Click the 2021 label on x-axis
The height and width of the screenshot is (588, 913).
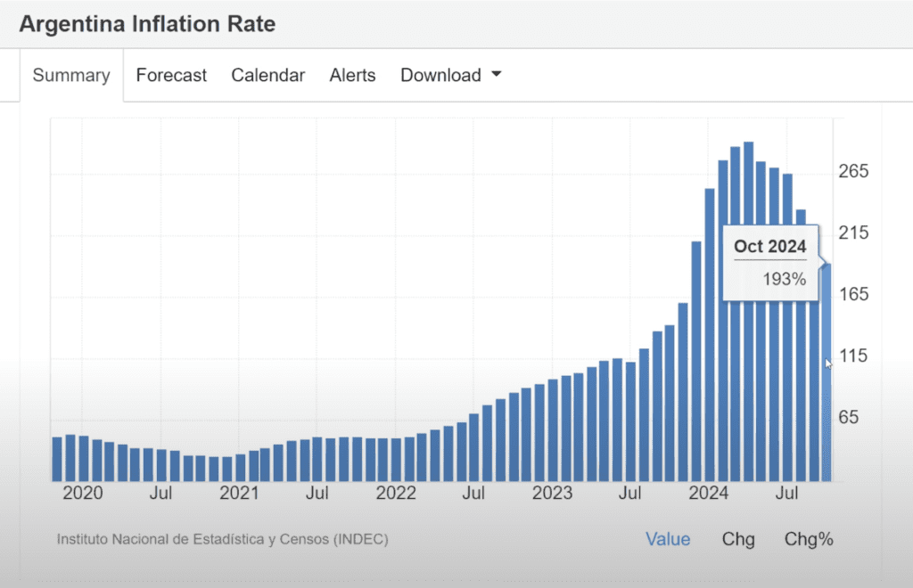(x=239, y=493)
